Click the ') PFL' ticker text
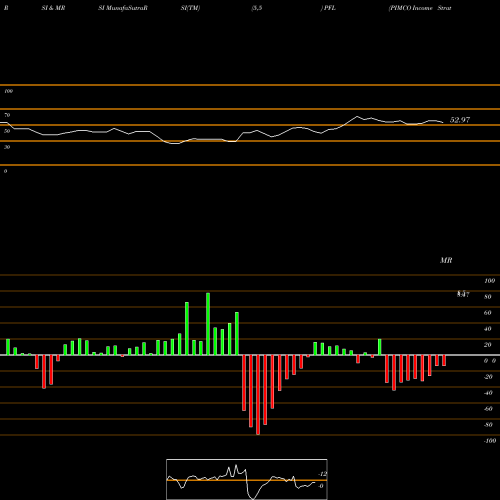The height and width of the screenshot is (500, 500). tap(328, 8)
